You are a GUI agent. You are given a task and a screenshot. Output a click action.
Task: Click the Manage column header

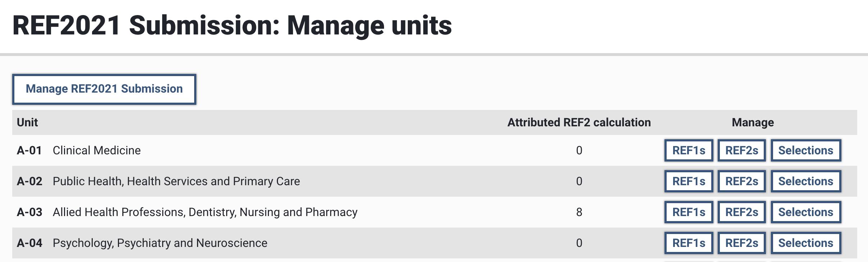(x=753, y=122)
